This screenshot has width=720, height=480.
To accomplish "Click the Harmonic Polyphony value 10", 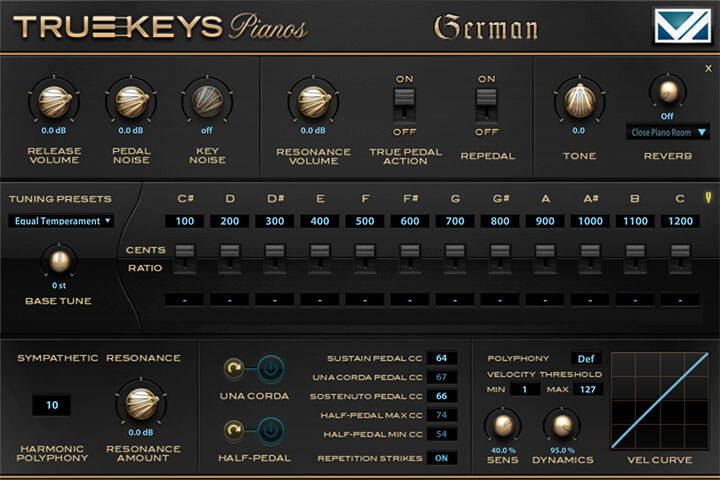I will 52,405.
